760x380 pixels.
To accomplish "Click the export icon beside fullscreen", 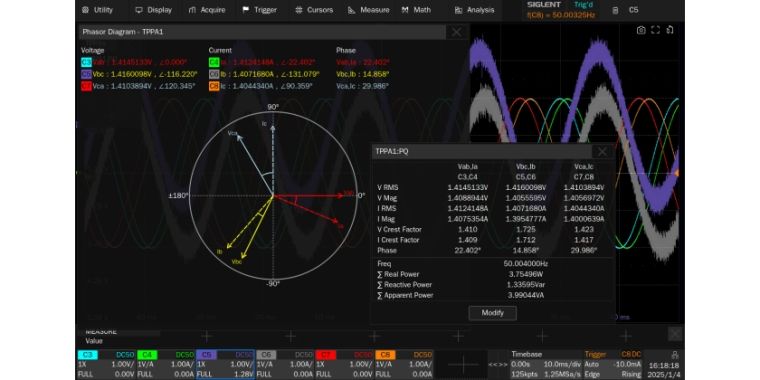I will click(x=669, y=30).
